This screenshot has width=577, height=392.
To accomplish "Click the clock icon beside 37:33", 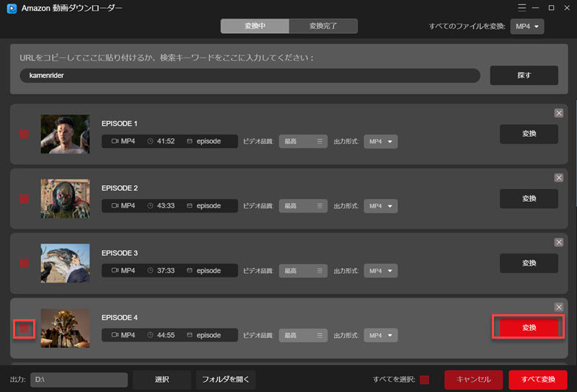I will (150, 271).
